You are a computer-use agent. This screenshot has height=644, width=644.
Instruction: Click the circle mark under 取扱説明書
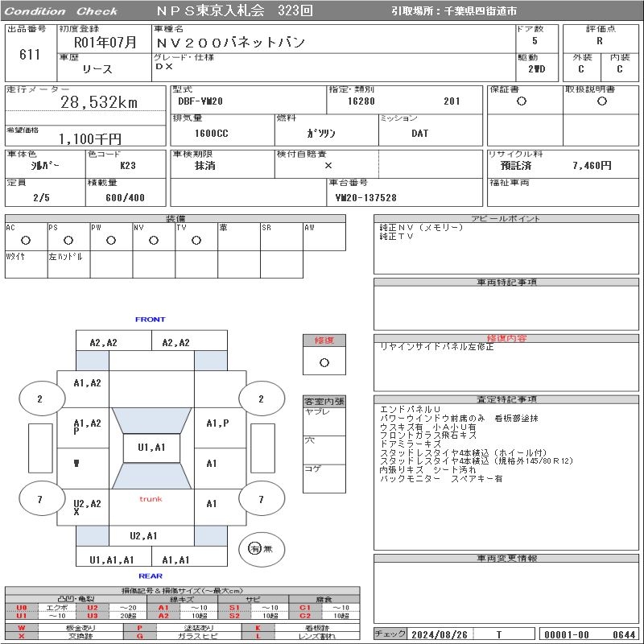602,101
